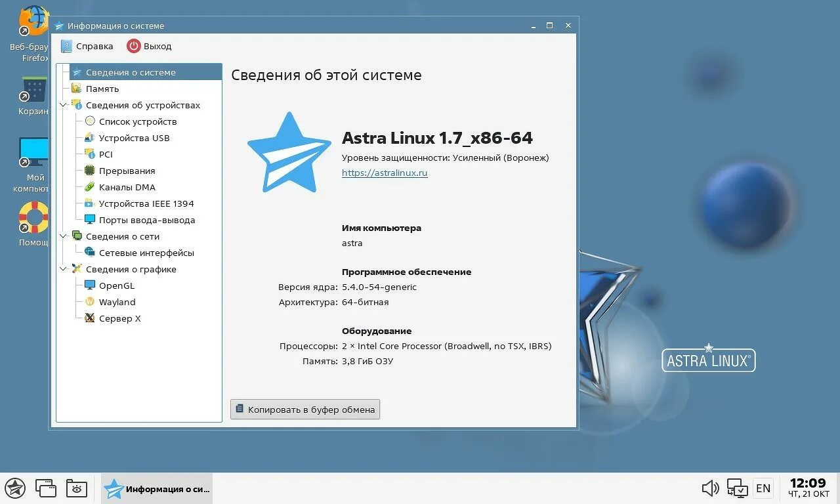Image resolution: width=840 pixels, height=504 pixels.
Task: Click the volume speaker tray icon
Action: [x=710, y=488]
